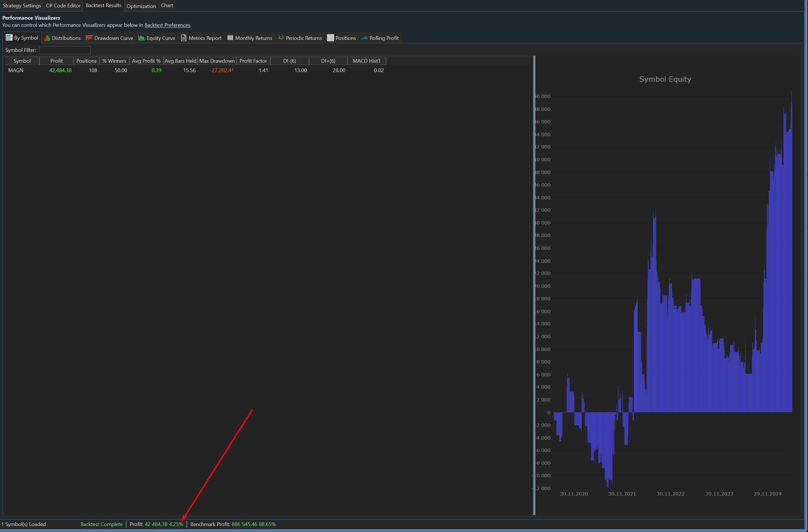
Task: Open the Backtest Preferences link
Action: pos(167,25)
